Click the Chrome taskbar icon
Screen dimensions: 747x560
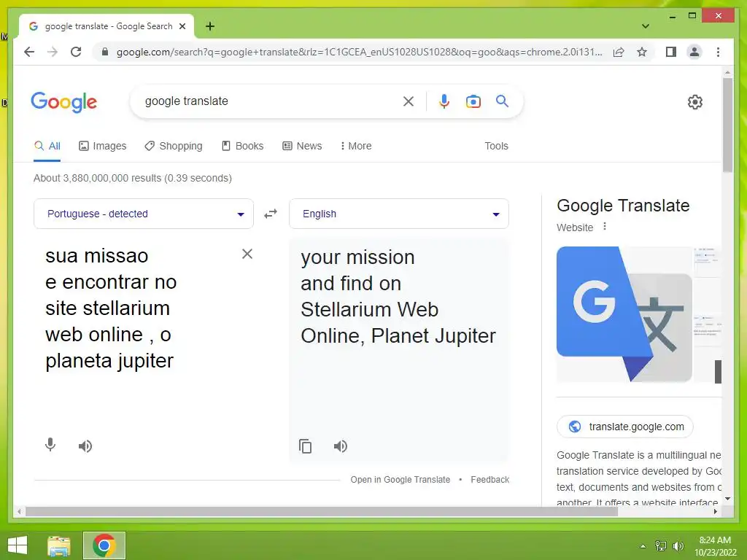[x=104, y=545]
